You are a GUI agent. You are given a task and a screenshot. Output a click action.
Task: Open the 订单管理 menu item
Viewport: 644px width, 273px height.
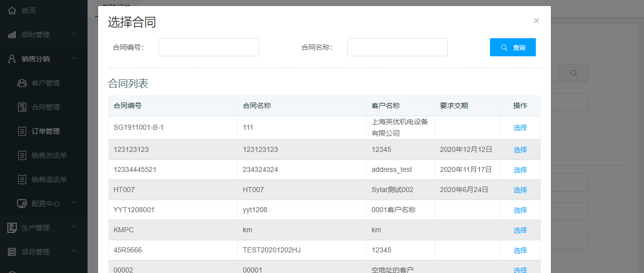pos(45,131)
